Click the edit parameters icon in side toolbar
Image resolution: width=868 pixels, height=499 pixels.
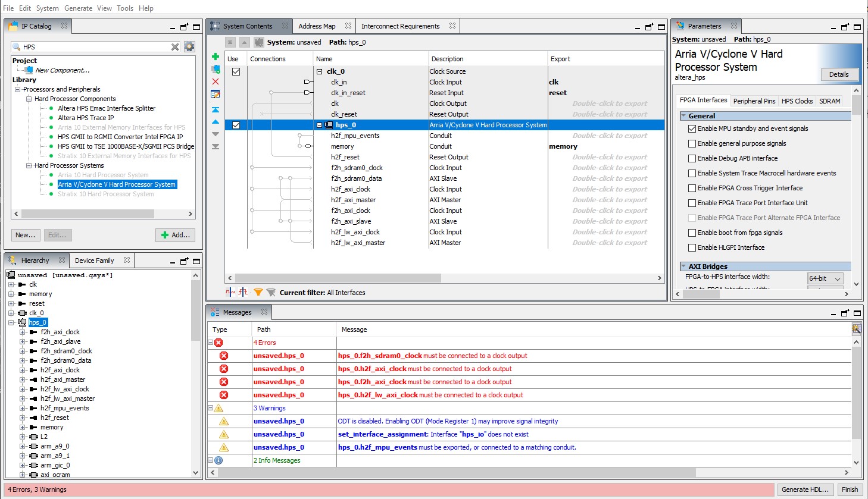(216, 94)
